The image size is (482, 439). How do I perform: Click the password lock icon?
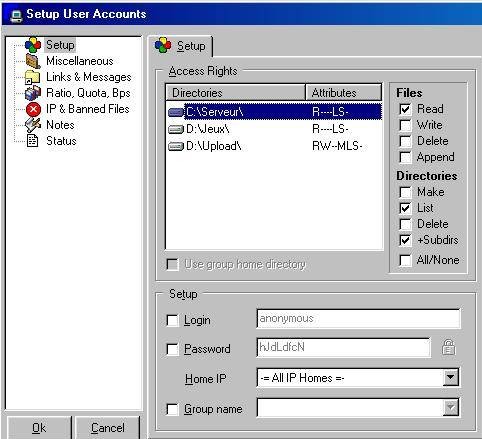pos(448,347)
